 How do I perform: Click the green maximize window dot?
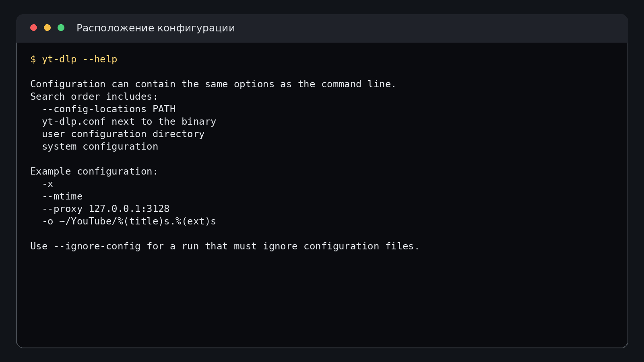[x=61, y=27]
